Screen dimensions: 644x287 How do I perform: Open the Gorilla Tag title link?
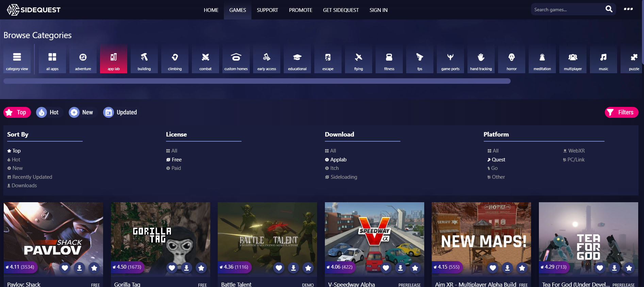[x=127, y=284]
